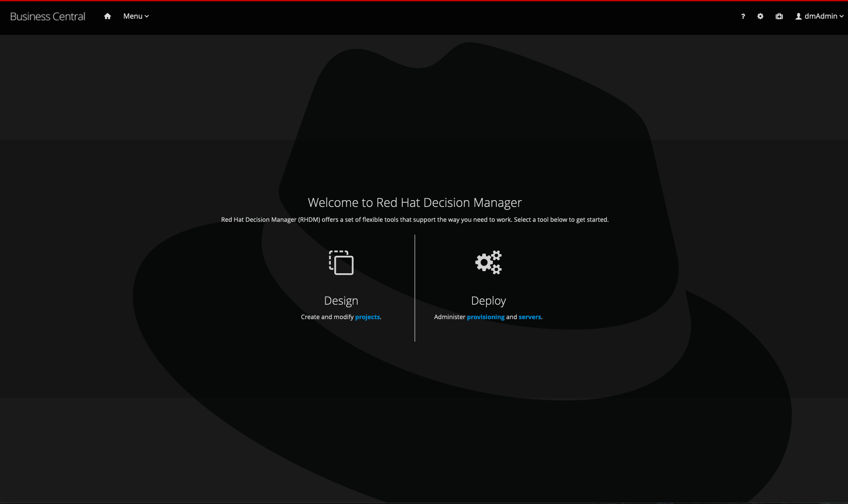Expand the dmAdmin user dropdown

click(820, 16)
